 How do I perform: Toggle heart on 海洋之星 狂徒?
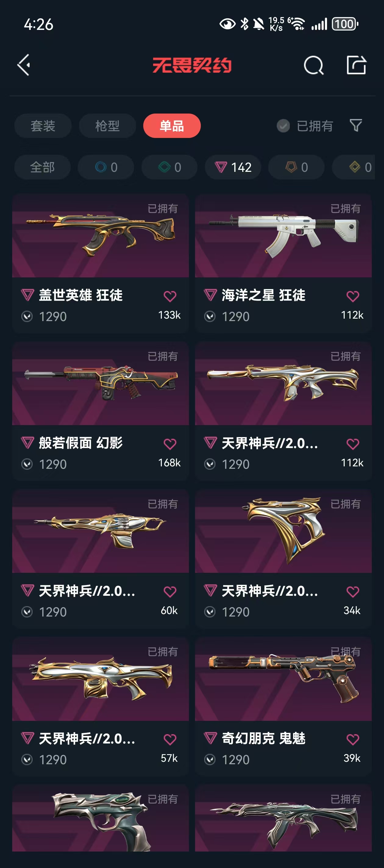(353, 296)
